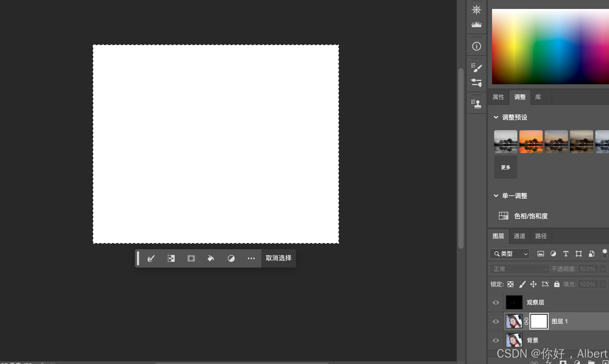Click the Info panel icon
The image size is (609, 364).
(x=476, y=46)
